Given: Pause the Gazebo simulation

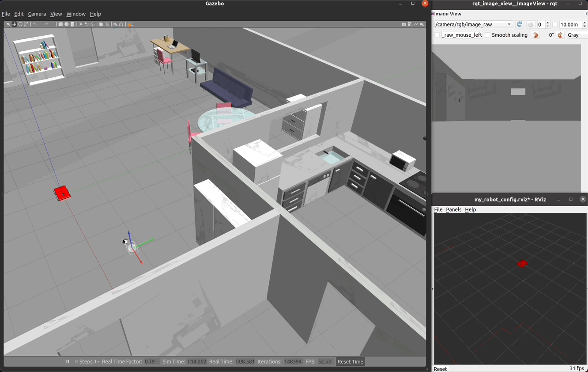Looking at the screenshot, I should coord(68,361).
